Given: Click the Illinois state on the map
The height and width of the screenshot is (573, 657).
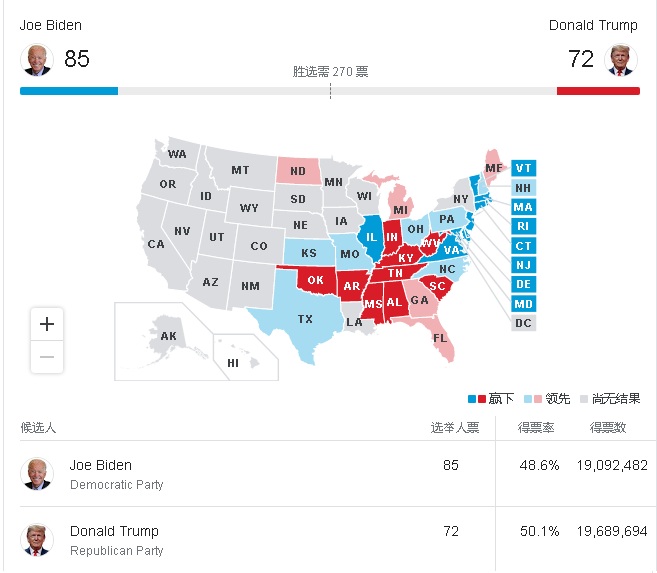Looking at the screenshot, I should click(x=371, y=237).
